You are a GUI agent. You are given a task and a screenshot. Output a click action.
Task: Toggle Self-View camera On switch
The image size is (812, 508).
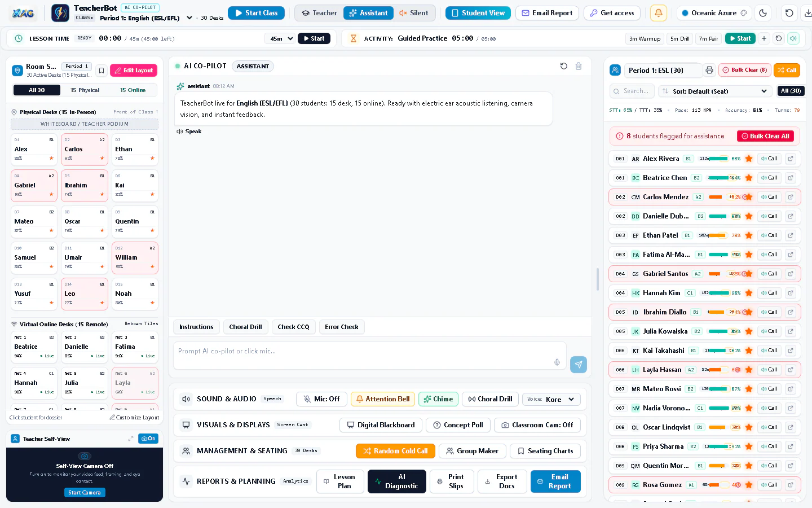tap(148, 439)
